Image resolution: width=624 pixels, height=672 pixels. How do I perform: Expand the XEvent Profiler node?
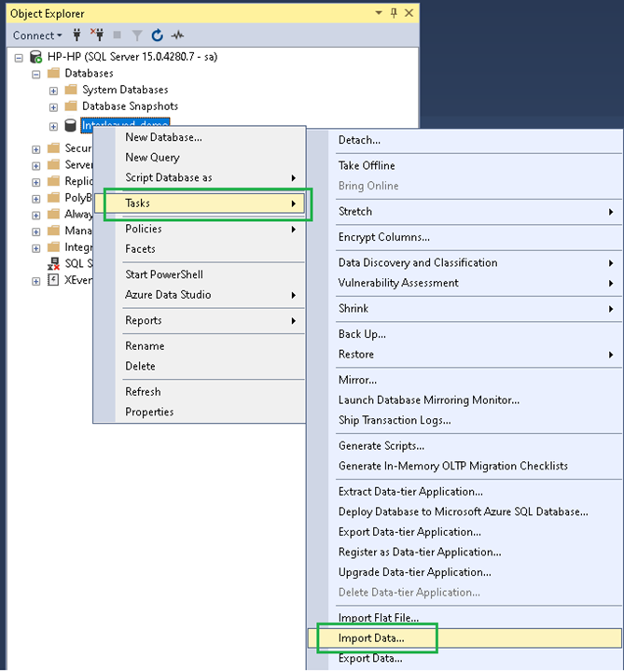36,282
